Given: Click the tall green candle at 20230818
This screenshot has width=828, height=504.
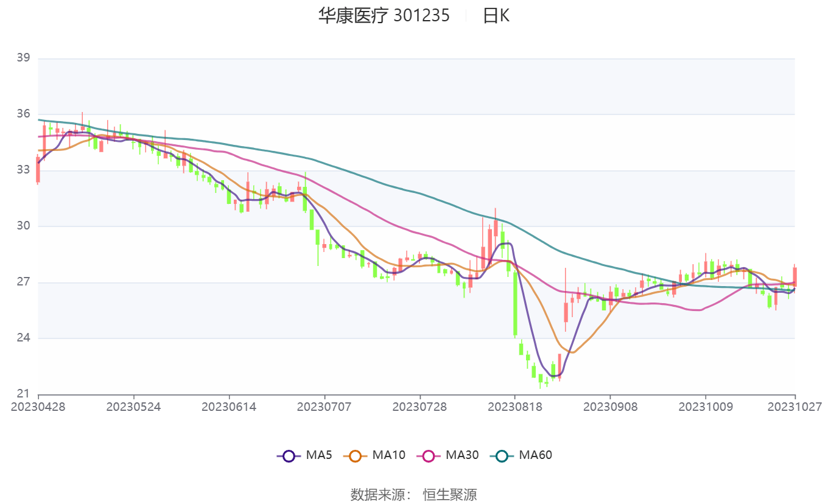Looking at the screenshot, I should [515, 303].
